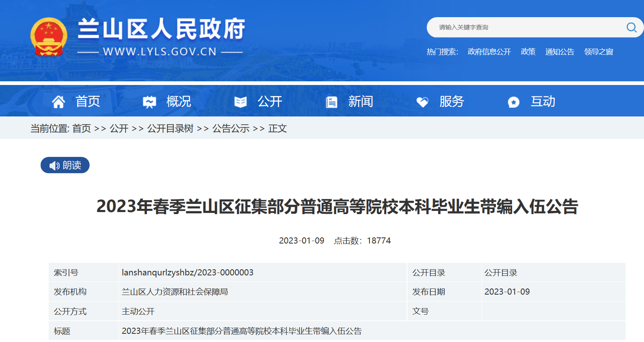Click the speaker icon in 朗读 button
This screenshot has width=644, height=342.
tap(54, 165)
